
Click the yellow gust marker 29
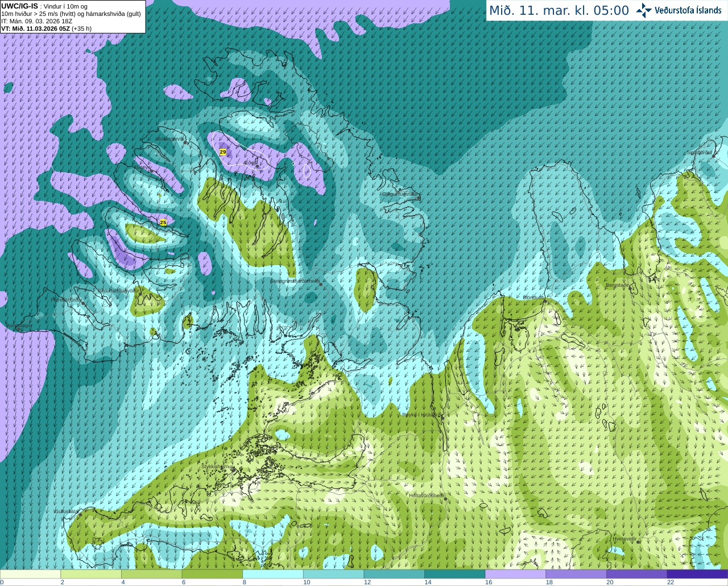[x=223, y=152]
